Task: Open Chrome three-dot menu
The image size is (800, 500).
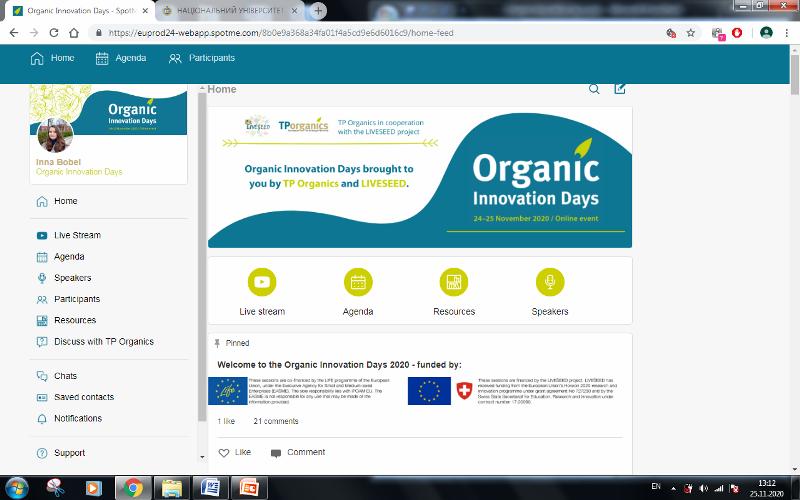Action: [787, 33]
